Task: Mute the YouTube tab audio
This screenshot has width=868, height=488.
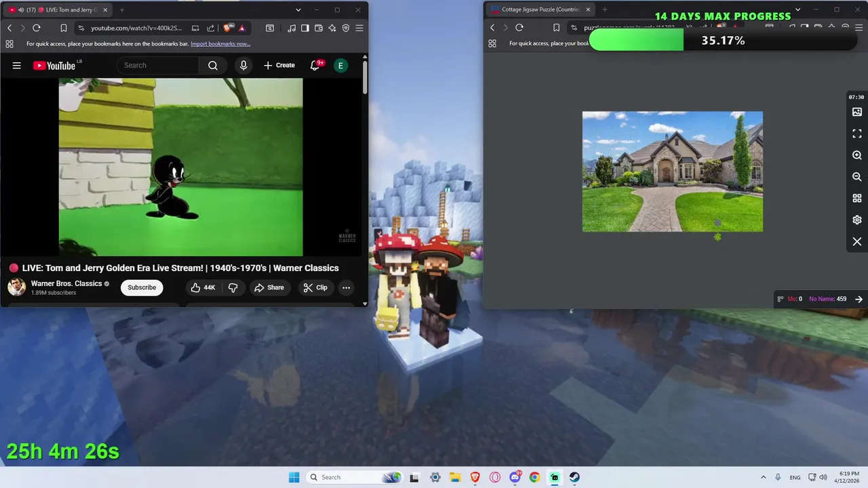Action: (21, 9)
